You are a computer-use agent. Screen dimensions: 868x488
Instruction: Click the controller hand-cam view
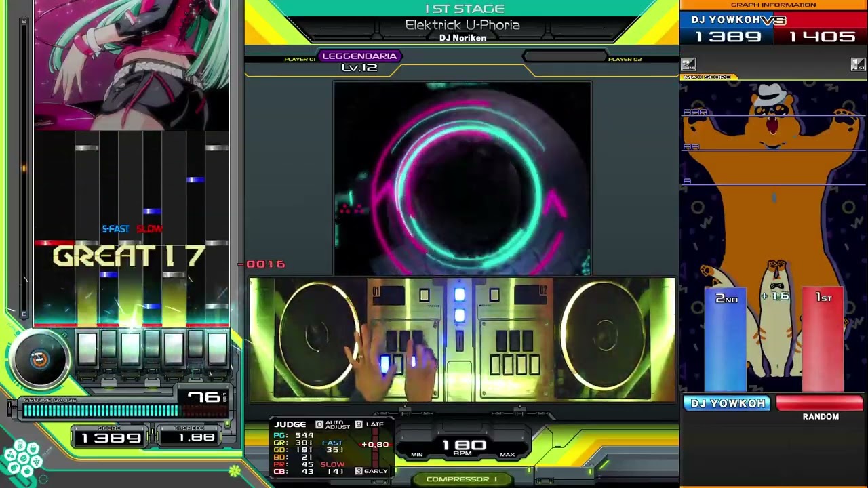462,339
